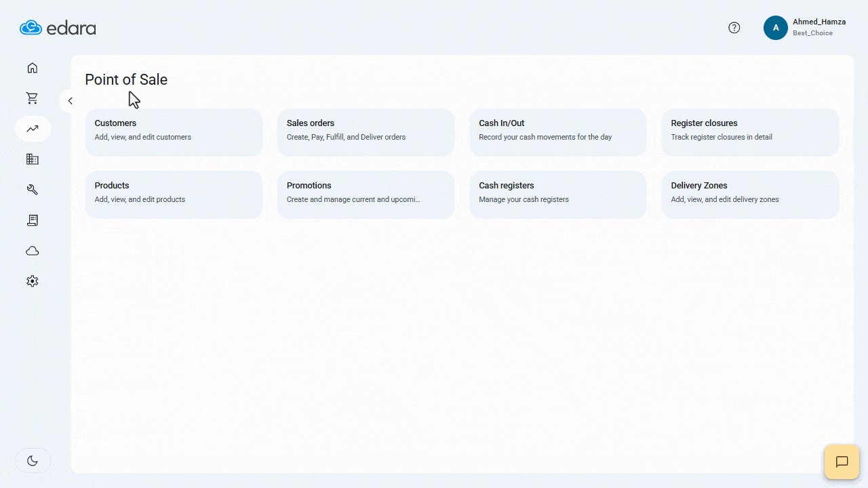Open the Promotions card
Image resolution: width=868 pixels, height=488 pixels.
click(366, 195)
